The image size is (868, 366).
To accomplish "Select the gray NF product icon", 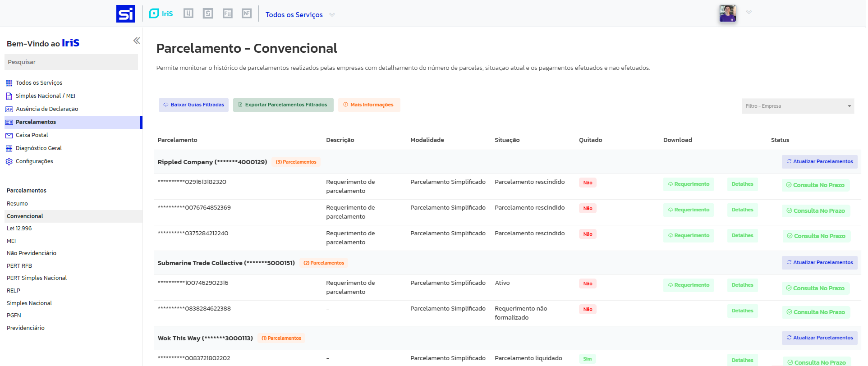I will [247, 14].
